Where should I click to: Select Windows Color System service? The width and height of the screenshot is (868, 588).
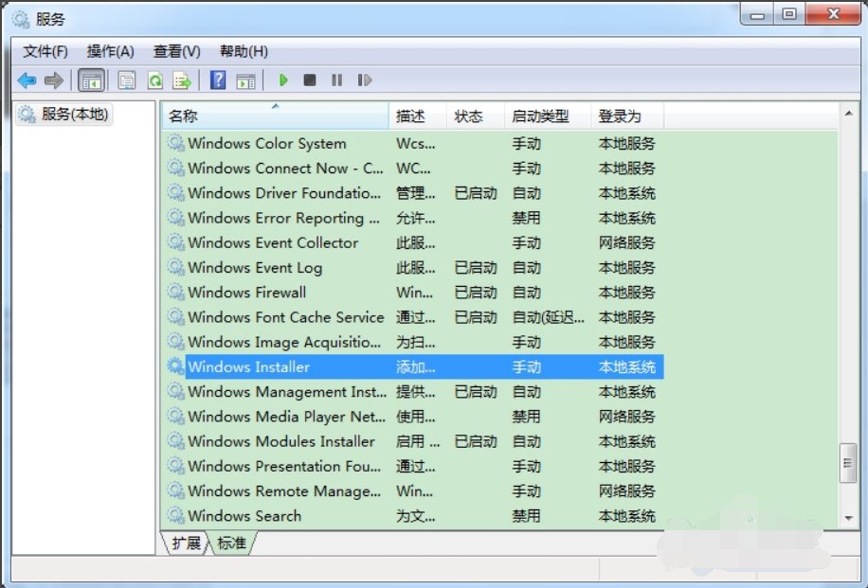(267, 143)
